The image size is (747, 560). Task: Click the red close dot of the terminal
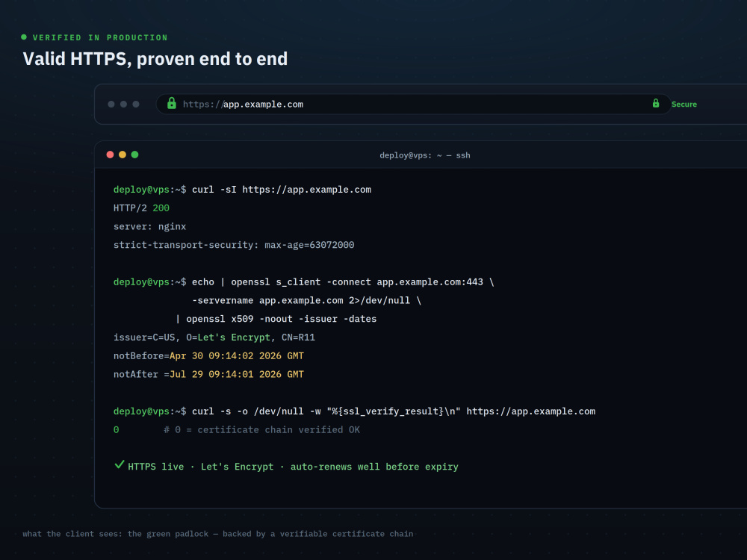click(x=110, y=155)
